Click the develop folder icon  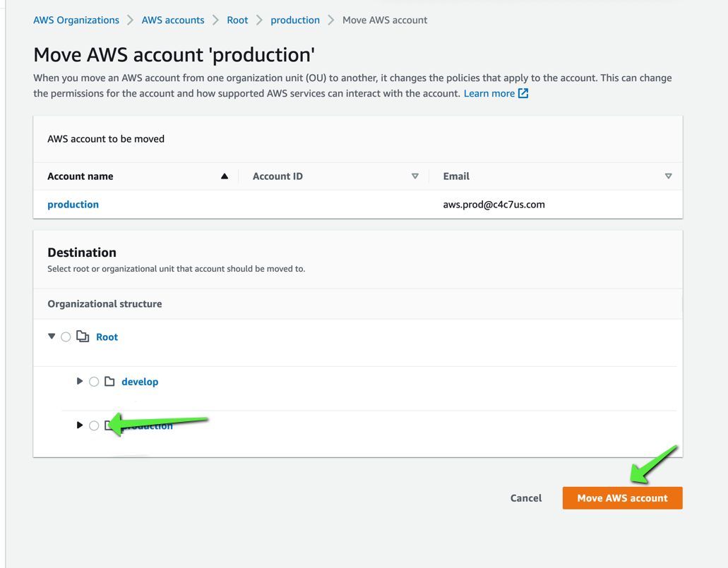109,382
